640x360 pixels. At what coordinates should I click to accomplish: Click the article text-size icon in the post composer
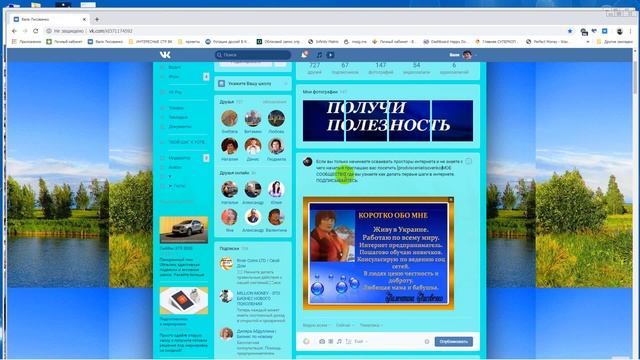348,341
